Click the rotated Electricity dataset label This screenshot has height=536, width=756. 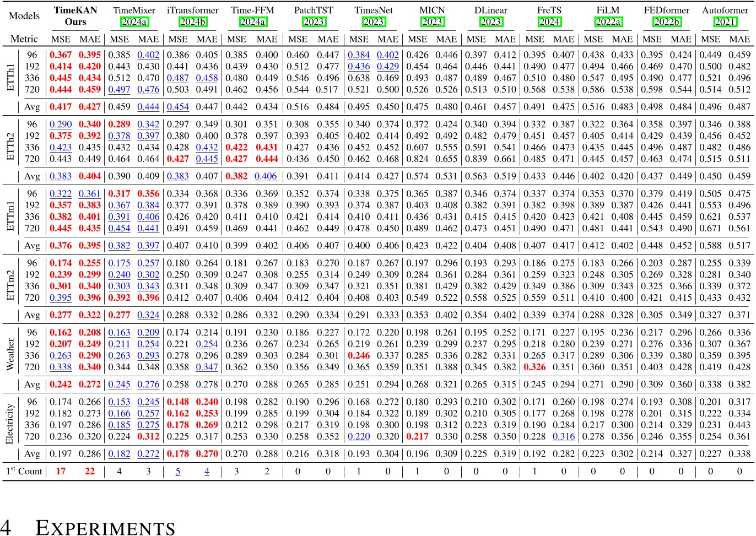click(9, 424)
